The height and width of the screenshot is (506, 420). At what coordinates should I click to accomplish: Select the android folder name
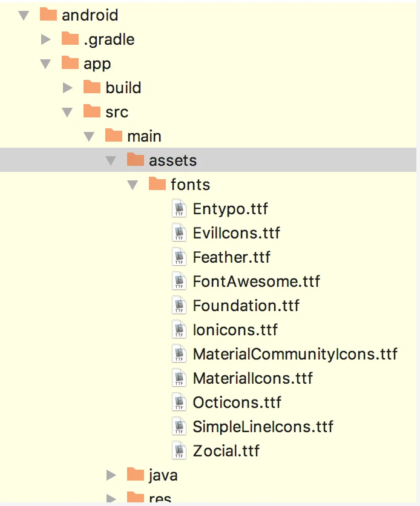point(90,15)
